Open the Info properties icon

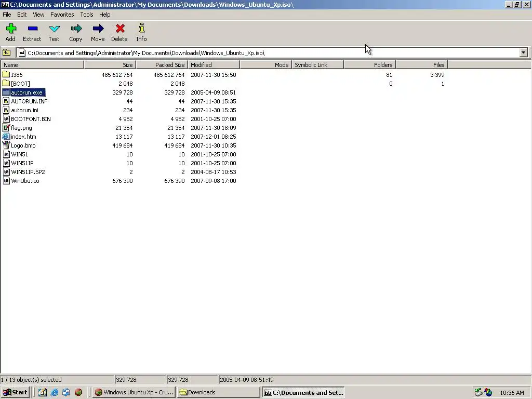[x=141, y=28]
